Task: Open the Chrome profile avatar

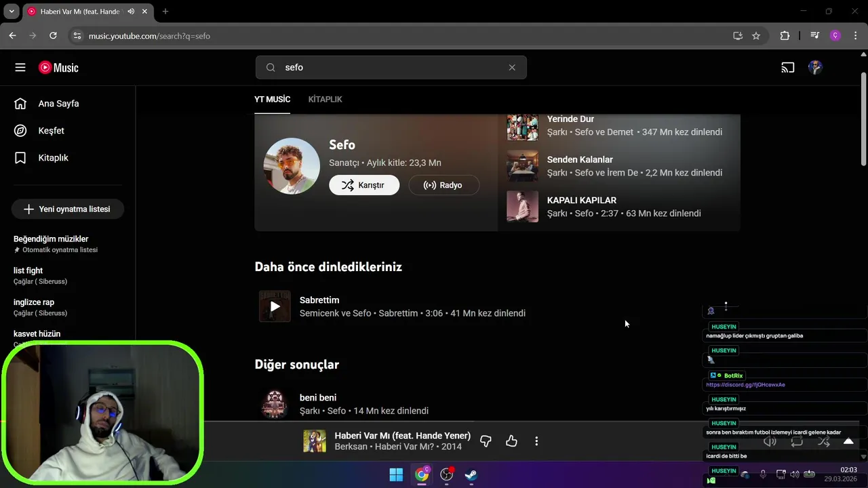Action: tap(835, 36)
